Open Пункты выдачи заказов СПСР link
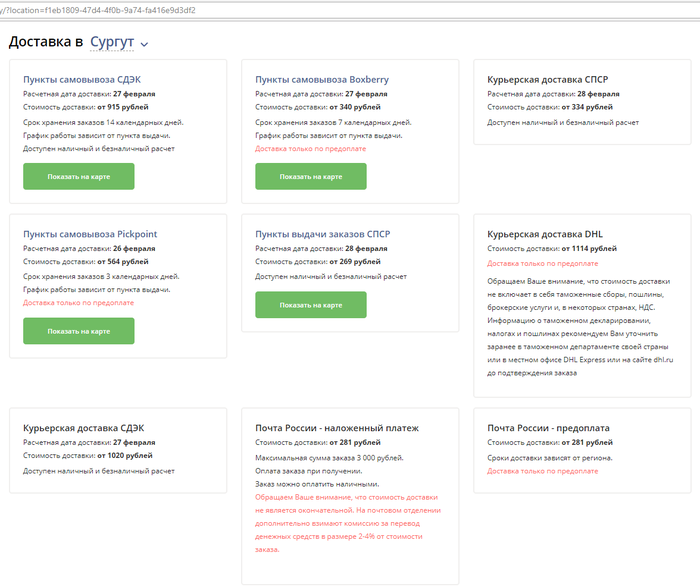Image resolution: width=700 pixels, height=587 pixels. pos(322,234)
